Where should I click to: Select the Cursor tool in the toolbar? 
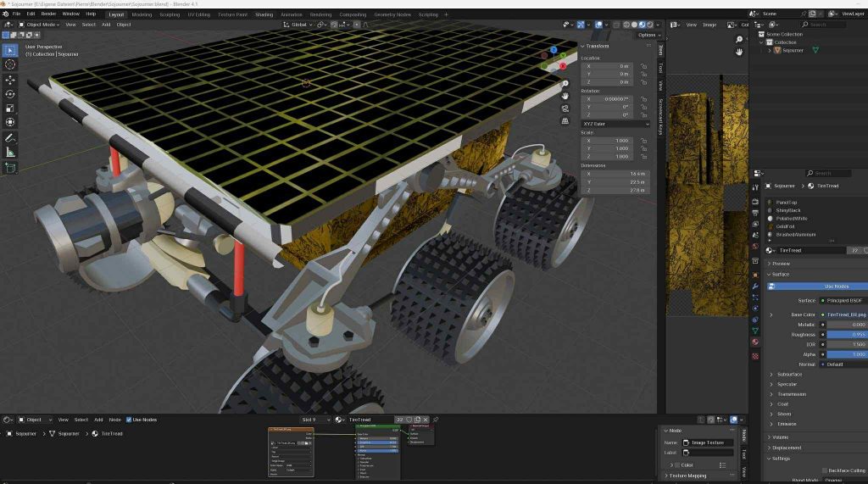tap(10, 64)
